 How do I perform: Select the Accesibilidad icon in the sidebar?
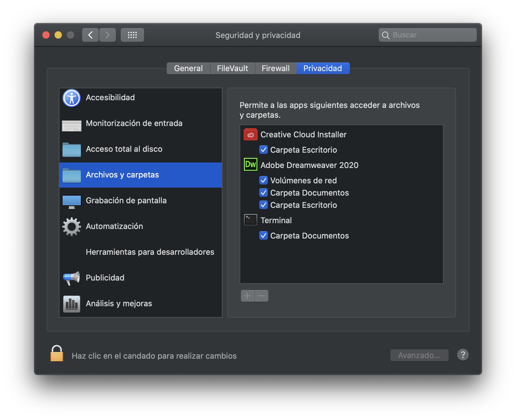pos(71,97)
